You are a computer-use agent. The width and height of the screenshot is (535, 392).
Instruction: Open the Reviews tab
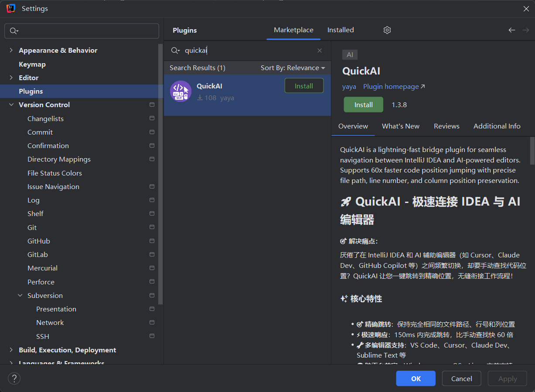coord(446,126)
